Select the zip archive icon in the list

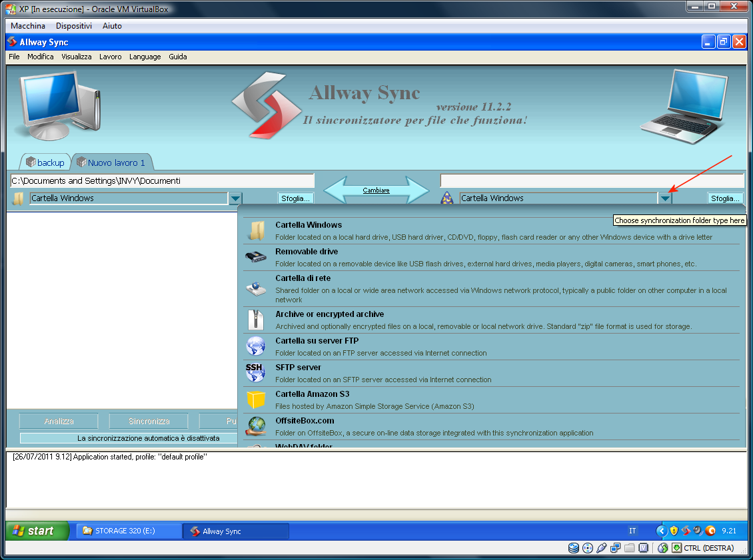click(x=256, y=320)
